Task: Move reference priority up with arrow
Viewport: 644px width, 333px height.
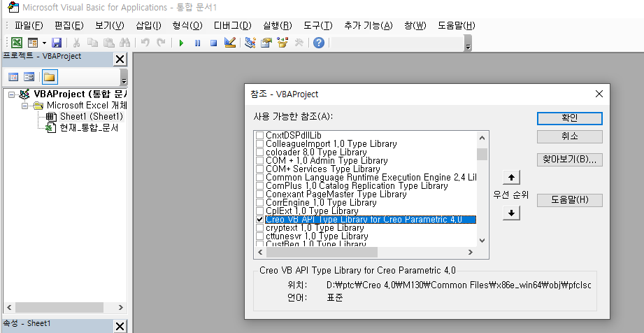Action: (x=511, y=178)
